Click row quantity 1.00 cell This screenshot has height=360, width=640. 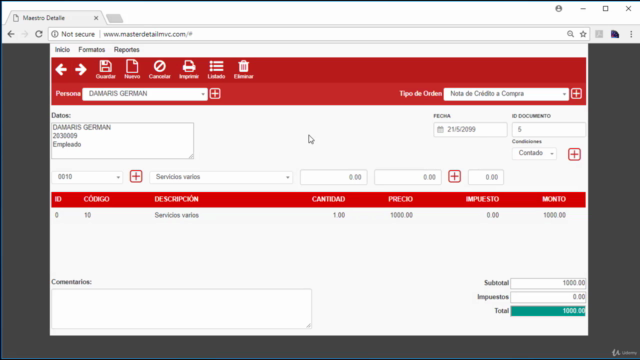(x=339, y=215)
